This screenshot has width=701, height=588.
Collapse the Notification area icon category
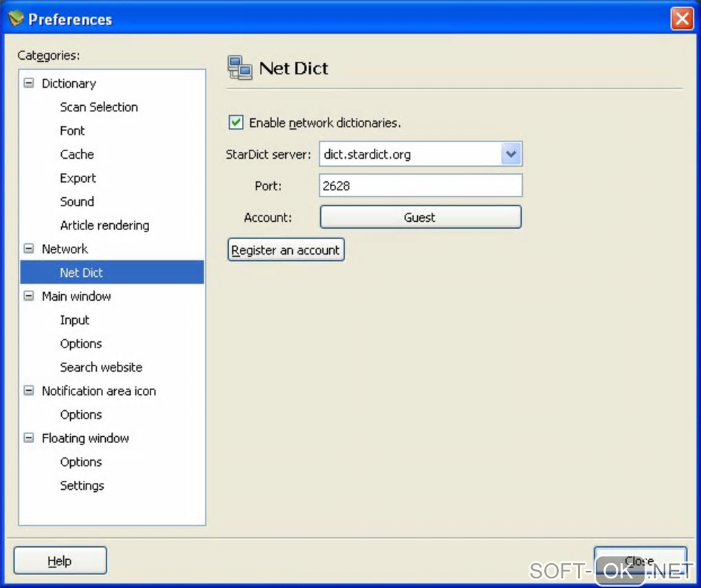[29, 390]
